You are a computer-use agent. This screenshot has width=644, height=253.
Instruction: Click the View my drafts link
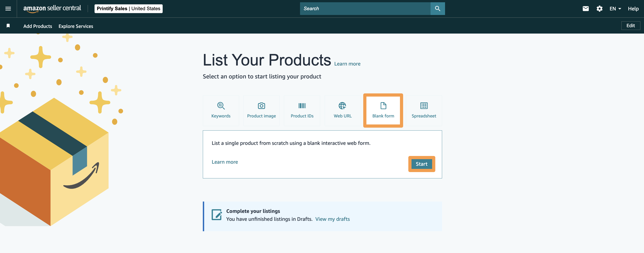pyautogui.click(x=332, y=219)
